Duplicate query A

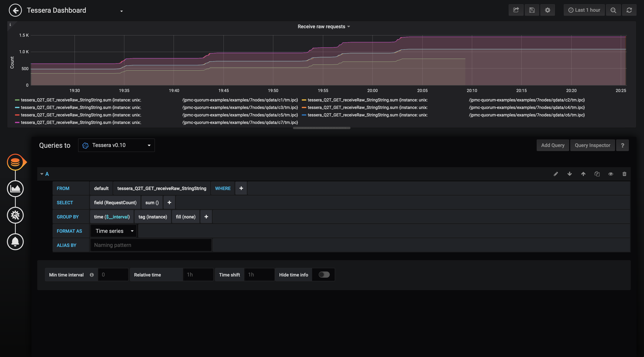[x=597, y=174]
